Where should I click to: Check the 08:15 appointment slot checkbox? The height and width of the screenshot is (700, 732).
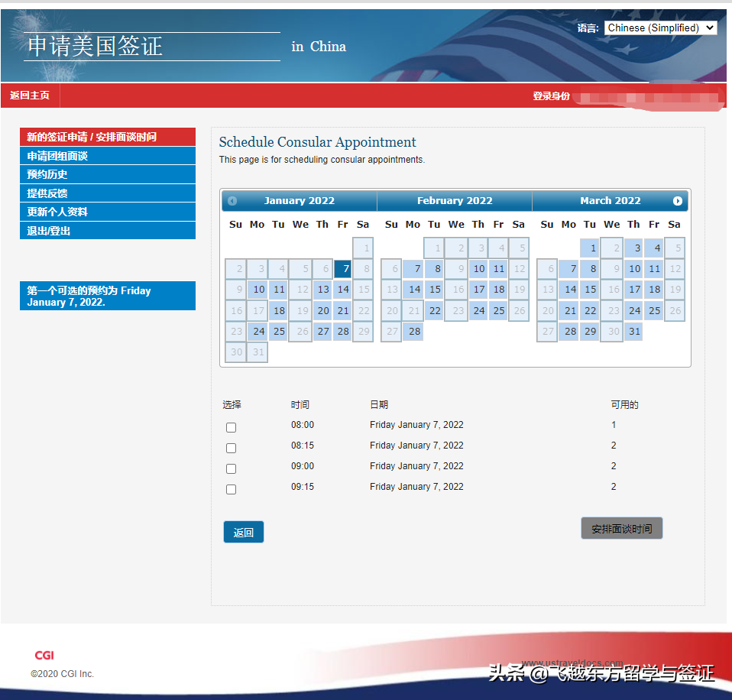(231, 448)
